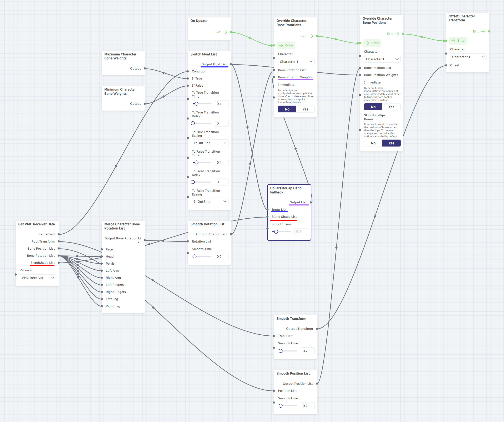Set Immediate to Yes in Override Bone Positions
This screenshot has height=422, width=504.
[x=391, y=107]
